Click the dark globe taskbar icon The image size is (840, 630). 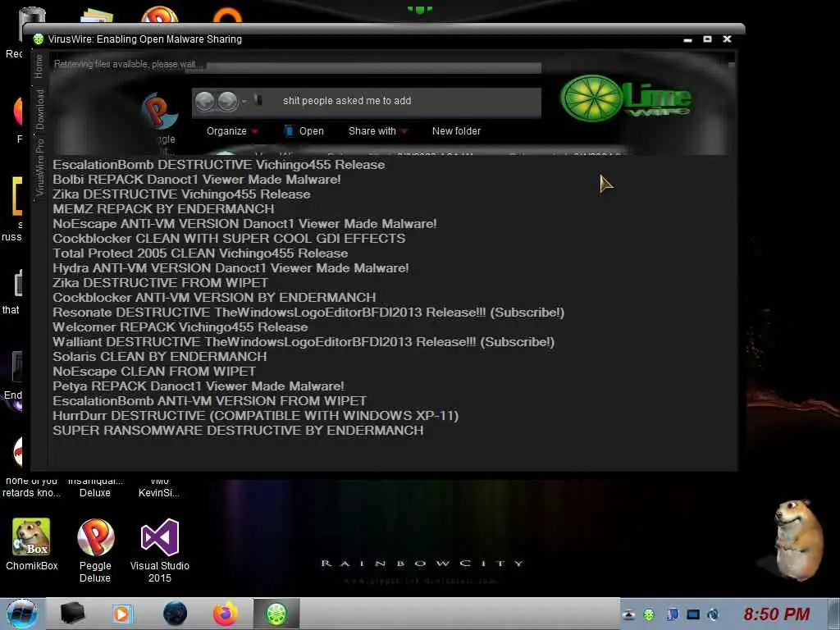(176, 614)
